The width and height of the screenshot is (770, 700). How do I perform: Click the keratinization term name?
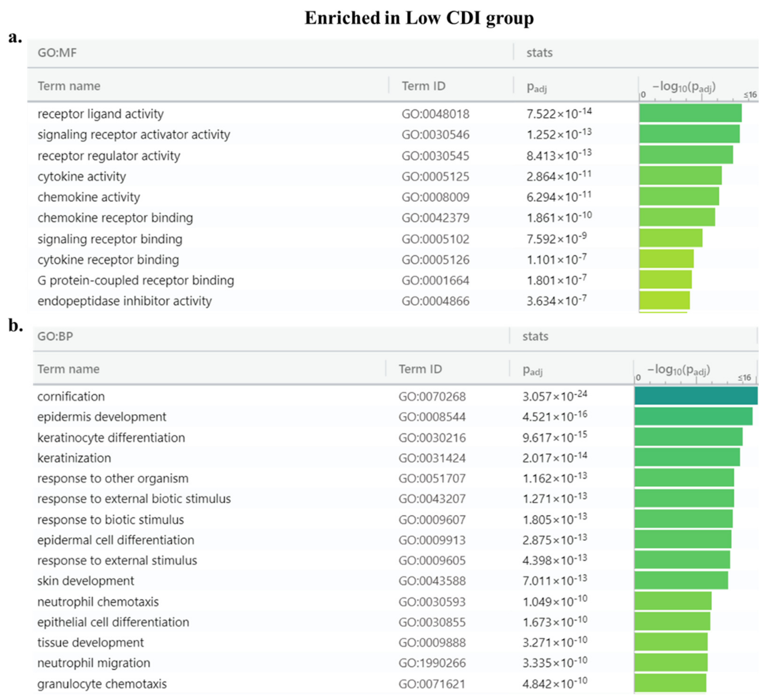[74, 458]
